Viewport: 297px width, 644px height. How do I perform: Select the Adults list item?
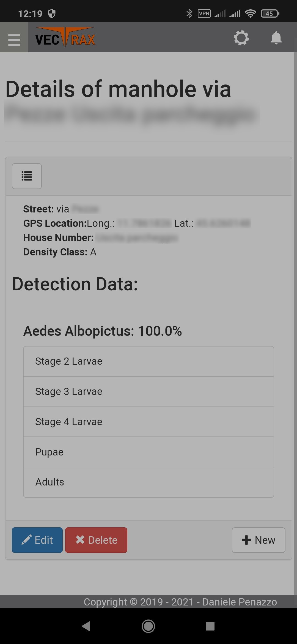coord(148,482)
